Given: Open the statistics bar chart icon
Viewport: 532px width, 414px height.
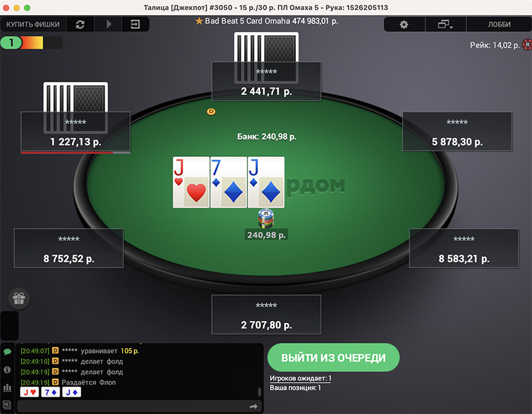Looking at the screenshot, I should click(7, 387).
